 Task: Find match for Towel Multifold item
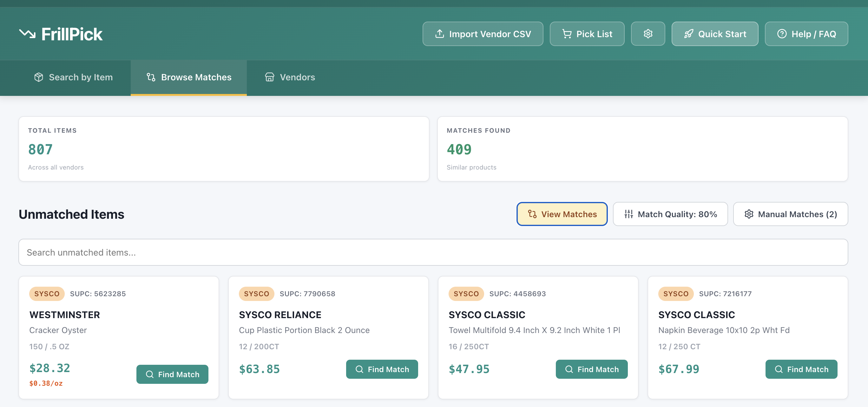coord(591,369)
